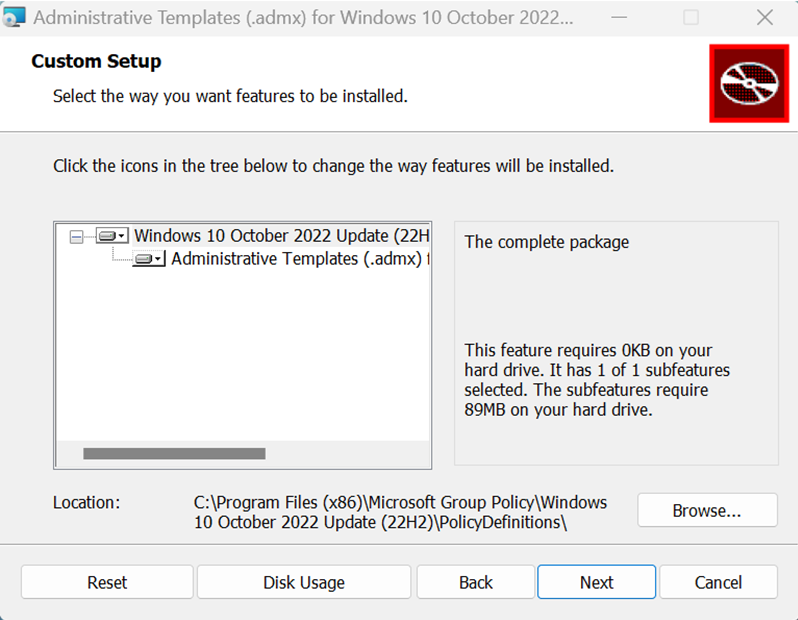Select the Administrative Templates (.admx) subfeature label
Image resolution: width=798 pixels, height=620 pixels.
click(x=295, y=259)
